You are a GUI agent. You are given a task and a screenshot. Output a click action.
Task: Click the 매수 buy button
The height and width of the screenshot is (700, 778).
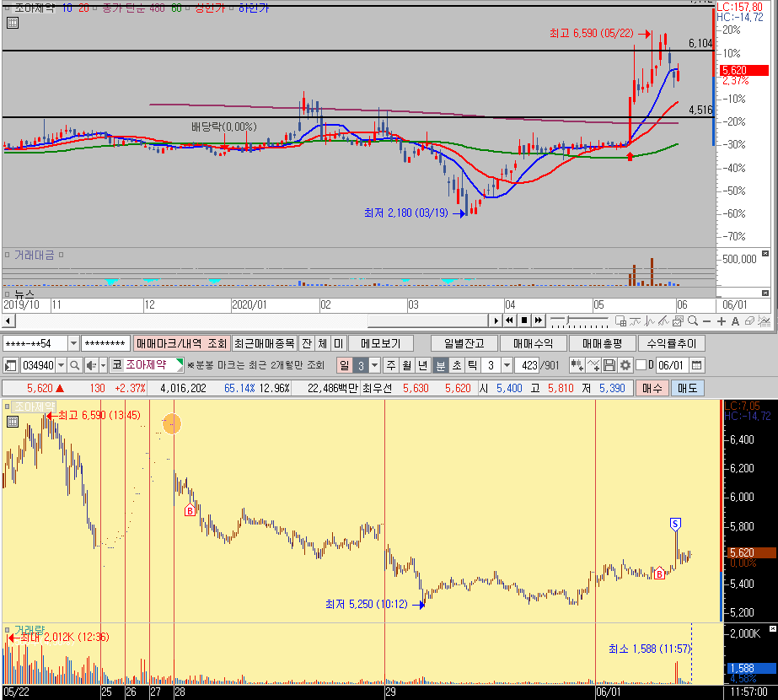coord(652,388)
